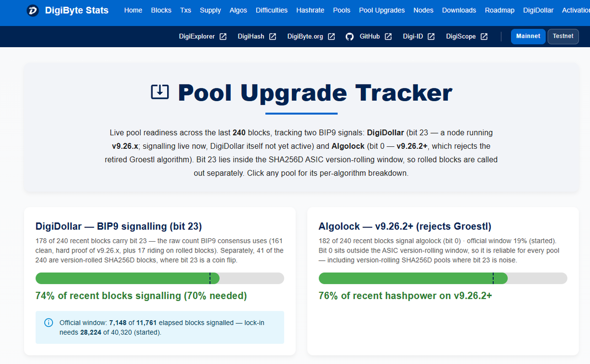Open the Roadmap page
This screenshot has width=590, height=364.
500,10
